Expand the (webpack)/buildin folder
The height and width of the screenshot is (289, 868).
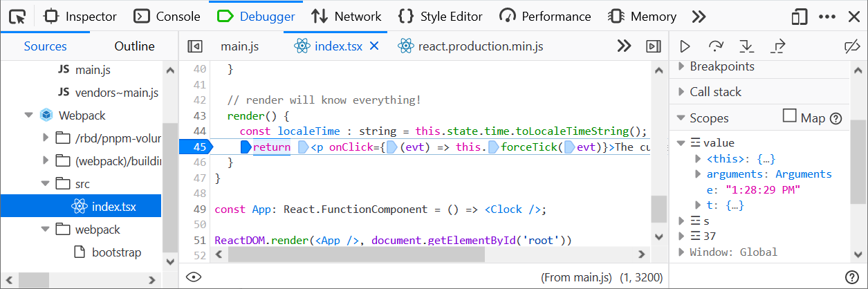pos(46,161)
